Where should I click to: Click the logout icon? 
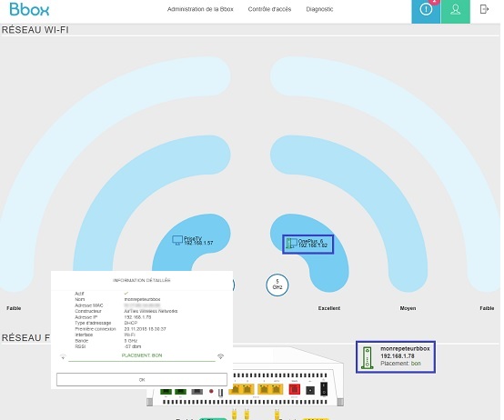(484, 9)
